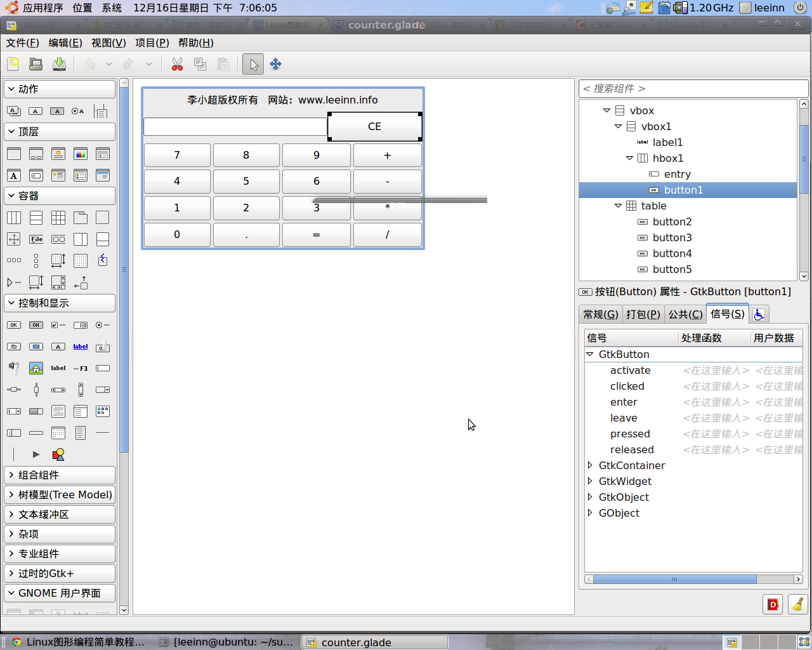Click the 搜索组件 search field
This screenshot has height=650, width=812.
tap(693, 88)
